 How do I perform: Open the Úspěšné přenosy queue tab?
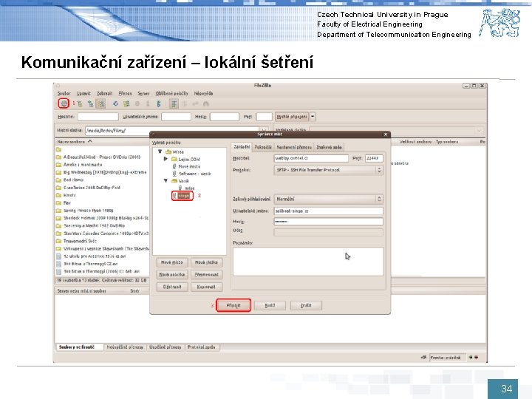(x=166, y=347)
